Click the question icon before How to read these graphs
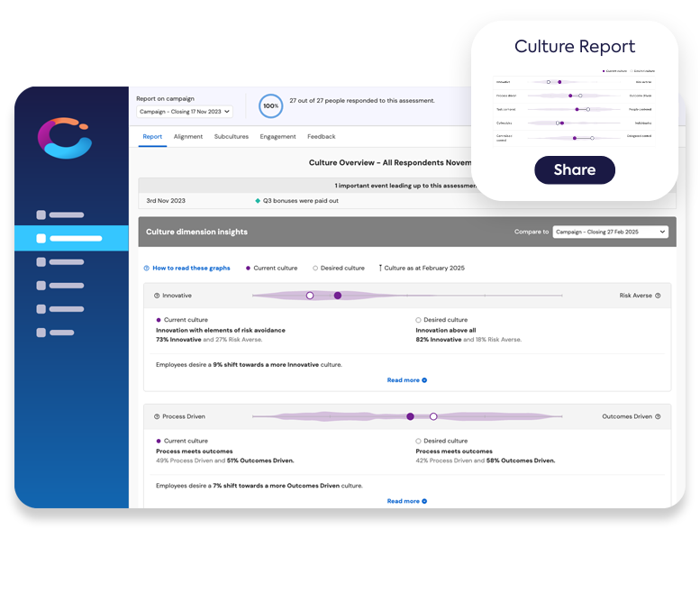The width and height of the screenshot is (700, 593). click(147, 269)
